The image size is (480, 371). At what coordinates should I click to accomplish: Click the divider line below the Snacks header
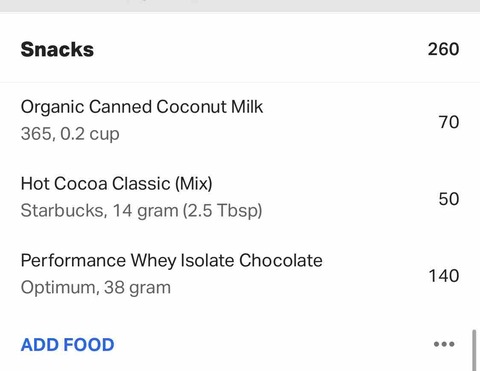tap(240, 82)
